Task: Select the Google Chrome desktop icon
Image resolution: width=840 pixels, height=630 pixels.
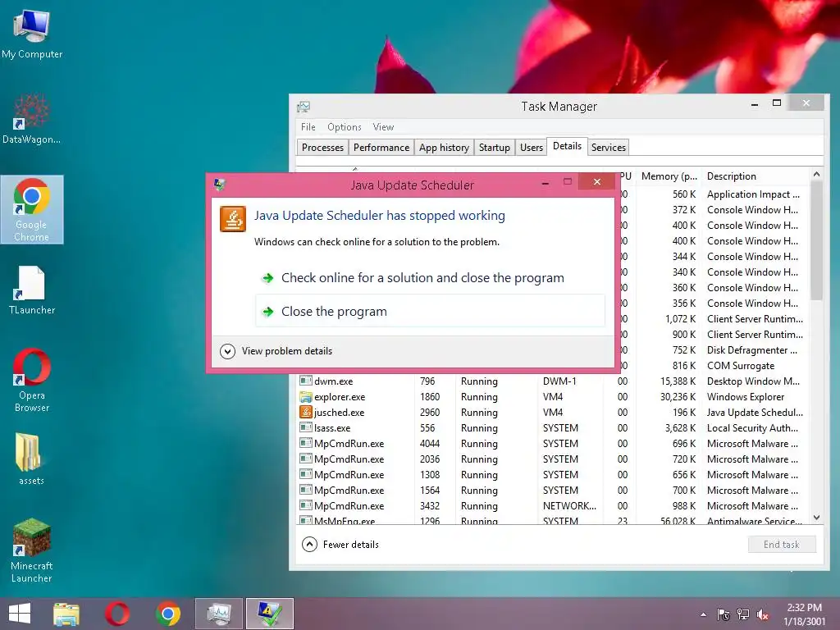Action: 32,209
